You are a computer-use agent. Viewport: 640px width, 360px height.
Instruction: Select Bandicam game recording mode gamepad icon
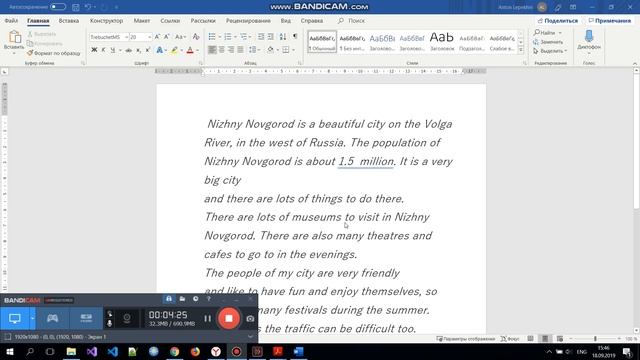coord(52,318)
